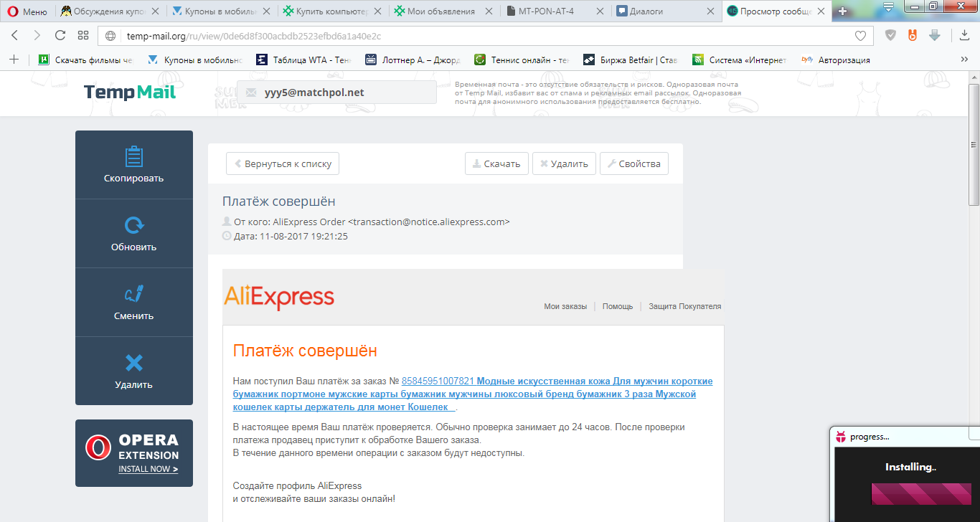
Task: Open the downloads arrow extension icon
Action: coord(934,35)
